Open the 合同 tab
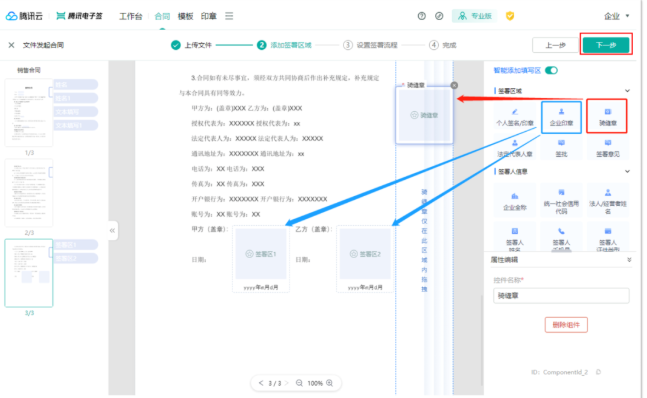Viewport: 647px width, 398px height. point(162,16)
